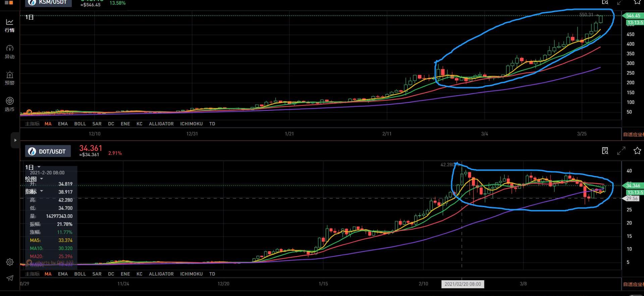644x296 pixels.
Task: Expand the 绘图 drawing tools dropdown
Action: click(x=34, y=179)
